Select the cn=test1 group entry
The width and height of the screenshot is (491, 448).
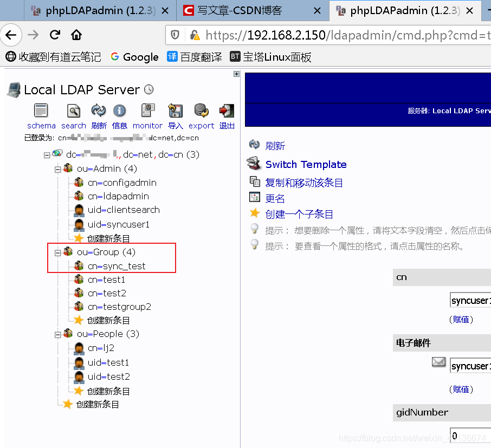pyautogui.click(x=106, y=280)
